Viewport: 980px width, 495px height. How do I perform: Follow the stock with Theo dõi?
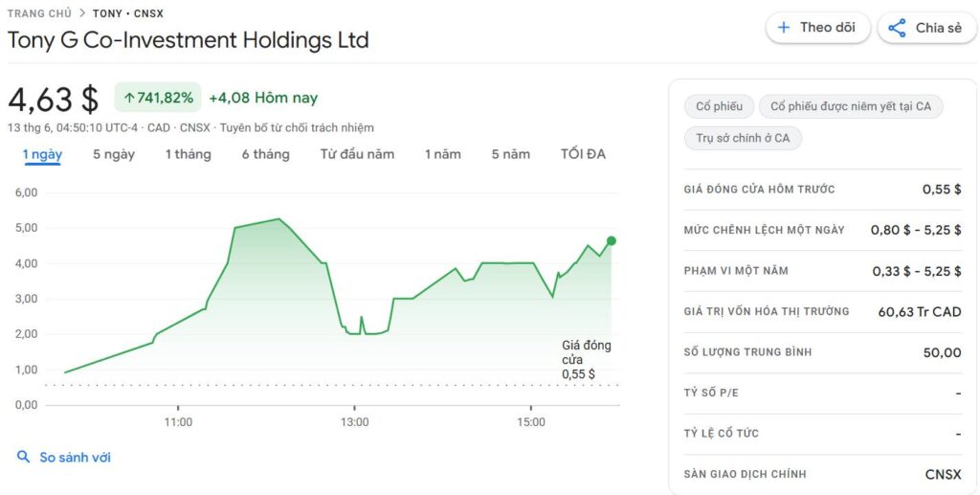(x=818, y=28)
